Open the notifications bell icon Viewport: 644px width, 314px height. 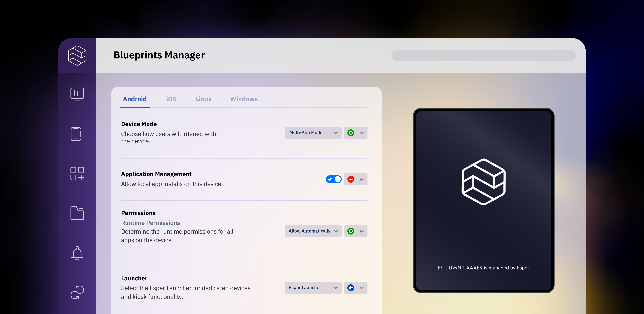[x=77, y=253]
